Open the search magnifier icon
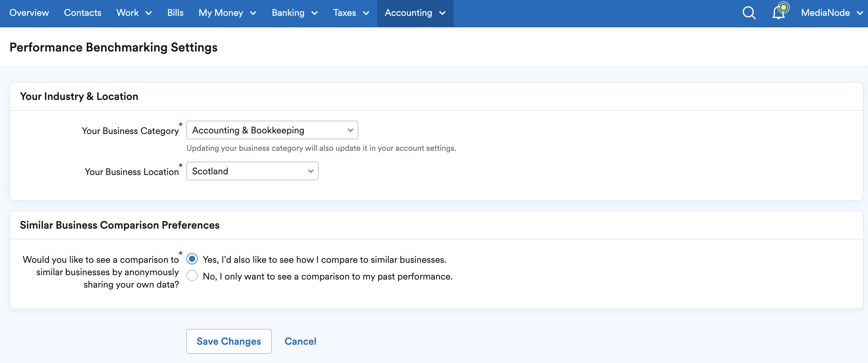This screenshot has height=363, width=868. [x=749, y=13]
